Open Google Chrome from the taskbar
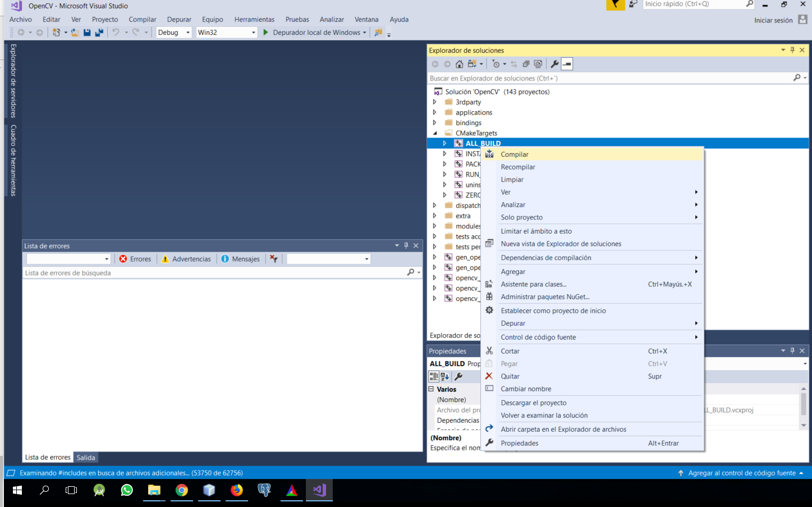The height and width of the screenshot is (507, 812). [x=182, y=490]
